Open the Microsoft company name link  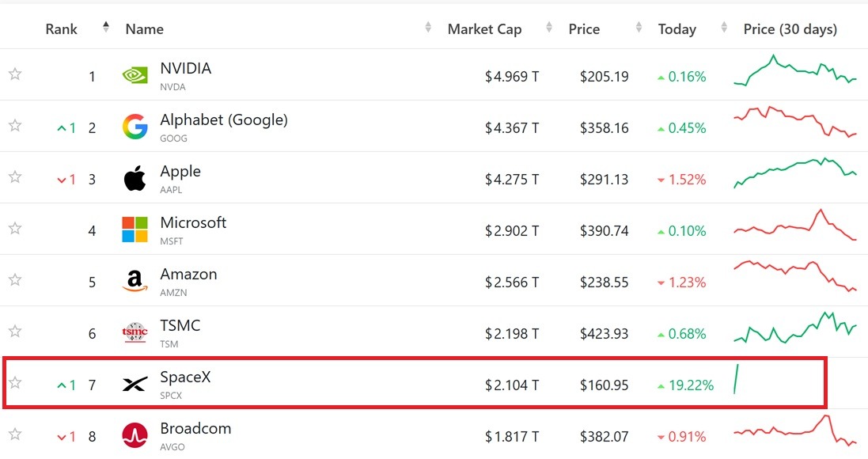coord(193,222)
